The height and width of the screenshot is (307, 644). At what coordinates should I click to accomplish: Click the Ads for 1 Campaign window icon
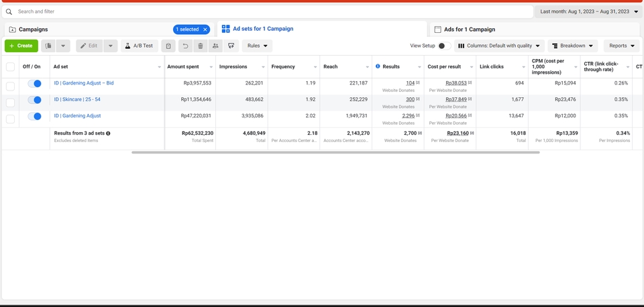[x=438, y=29]
